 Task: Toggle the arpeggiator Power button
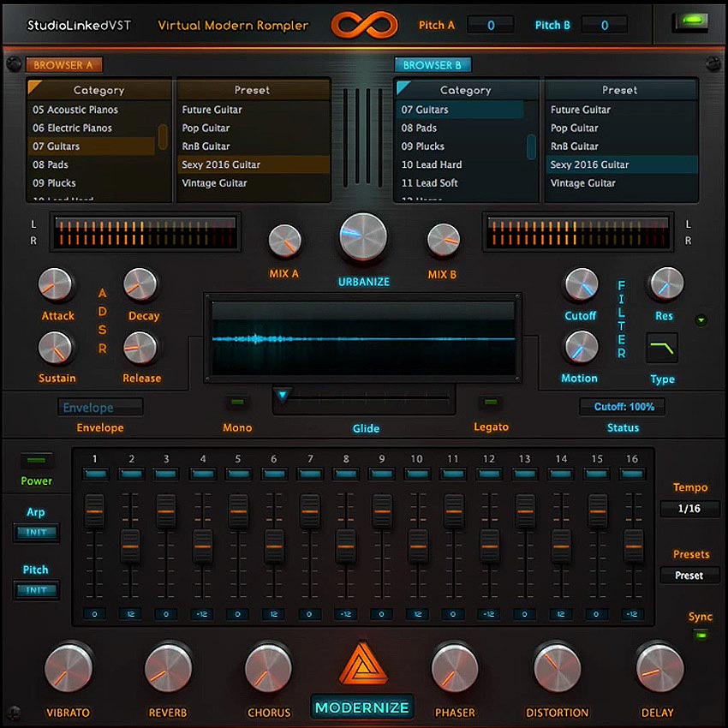click(37, 461)
